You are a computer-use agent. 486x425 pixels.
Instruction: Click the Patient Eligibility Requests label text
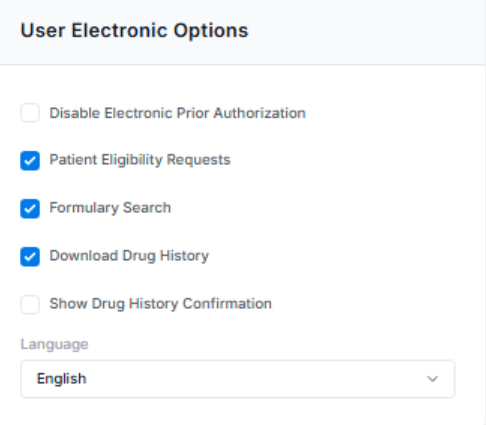tap(140, 160)
